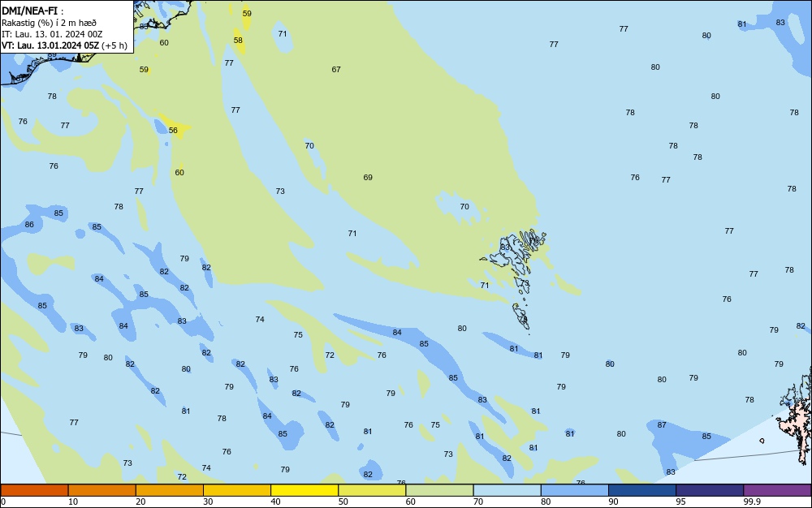812x508 pixels.
Task: Click the humidity value "56" on the map
Action: pos(173,131)
